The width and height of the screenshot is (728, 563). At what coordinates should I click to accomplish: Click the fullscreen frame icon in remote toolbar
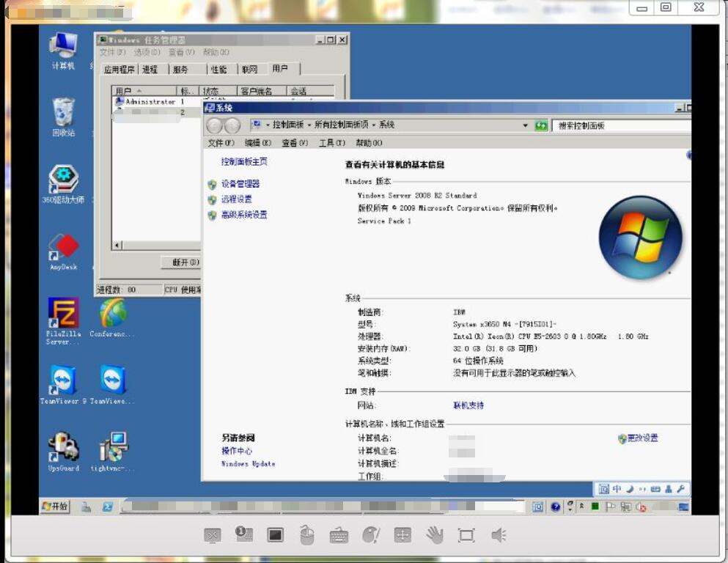pos(466,535)
